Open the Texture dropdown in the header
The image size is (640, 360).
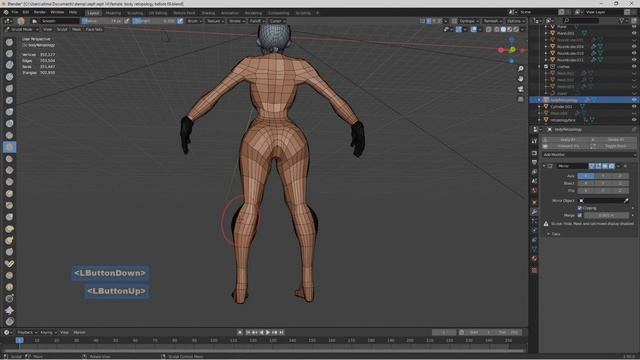pos(215,21)
